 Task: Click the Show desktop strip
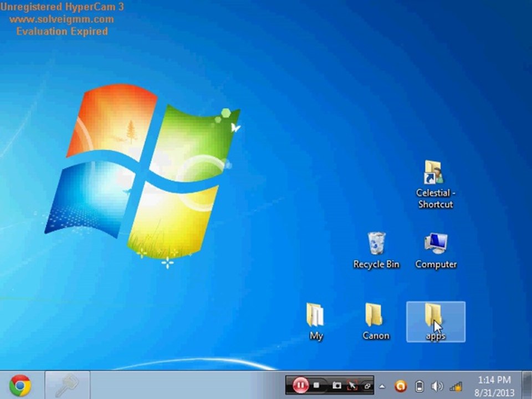(527, 385)
